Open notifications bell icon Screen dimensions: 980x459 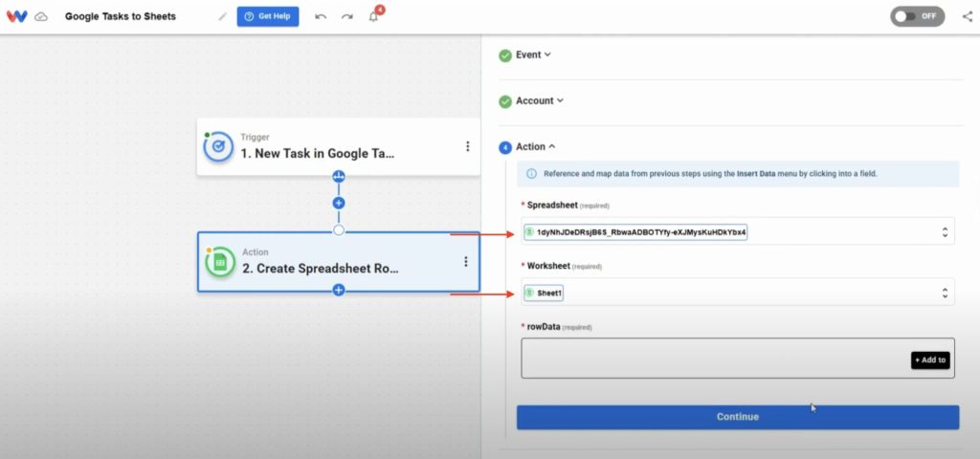pyautogui.click(x=374, y=16)
